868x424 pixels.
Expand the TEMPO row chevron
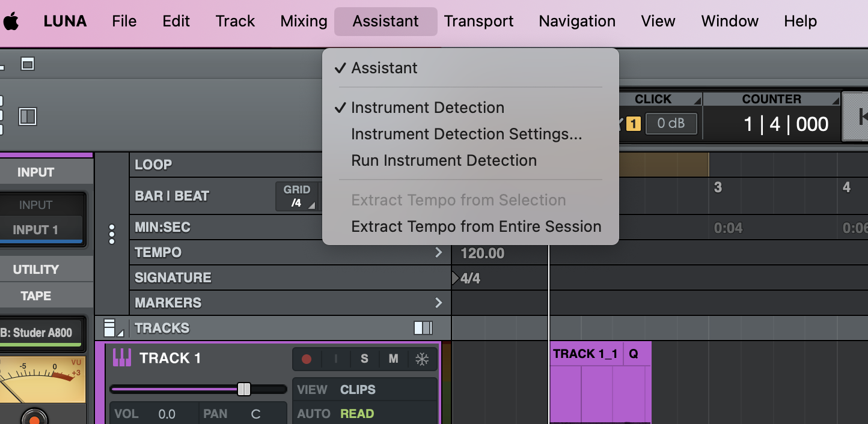coord(439,253)
